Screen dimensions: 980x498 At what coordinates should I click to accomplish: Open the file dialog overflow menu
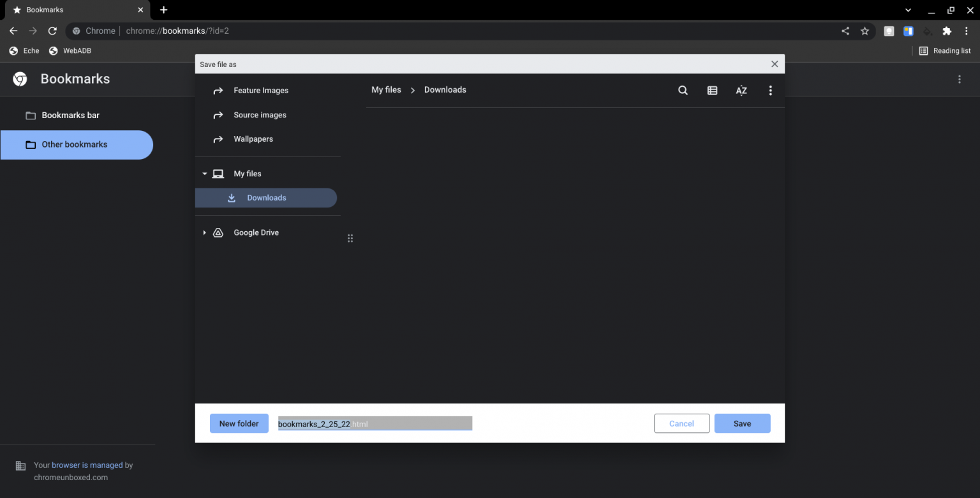(x=770, y=90)
